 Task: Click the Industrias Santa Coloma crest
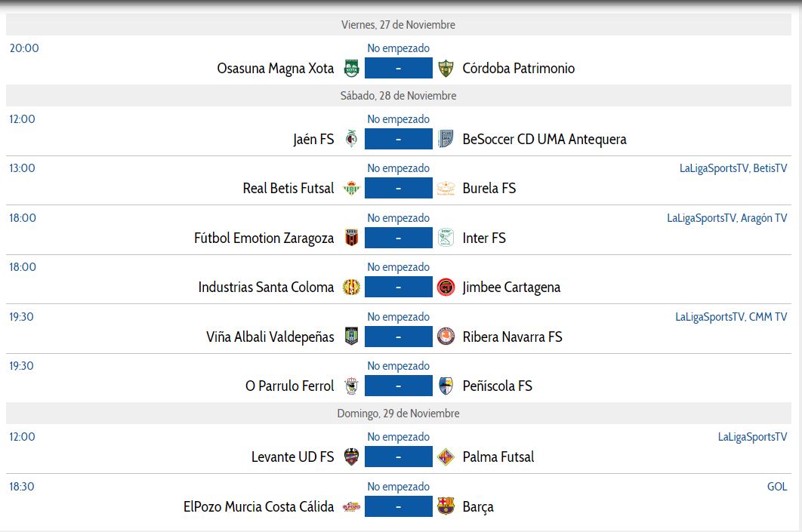point(351,288)
